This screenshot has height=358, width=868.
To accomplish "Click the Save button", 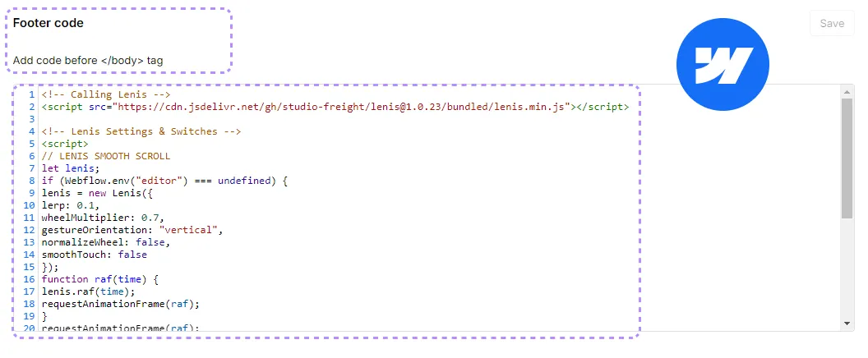I will (x=832, y=23).
